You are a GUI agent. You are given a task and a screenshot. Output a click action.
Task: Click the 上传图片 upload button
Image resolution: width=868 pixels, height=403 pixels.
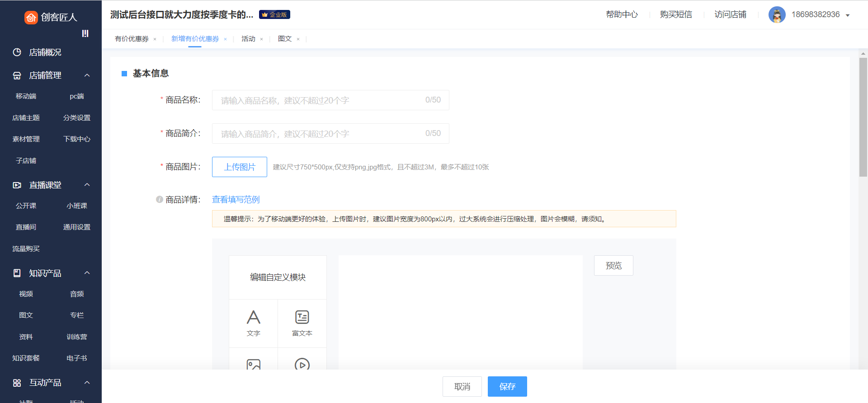pos(239,167)
